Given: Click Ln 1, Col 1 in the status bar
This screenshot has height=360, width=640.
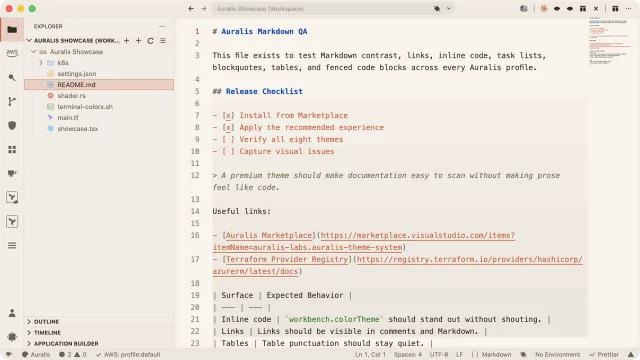Looking at the screenshot, I should (x=370, y=354).
